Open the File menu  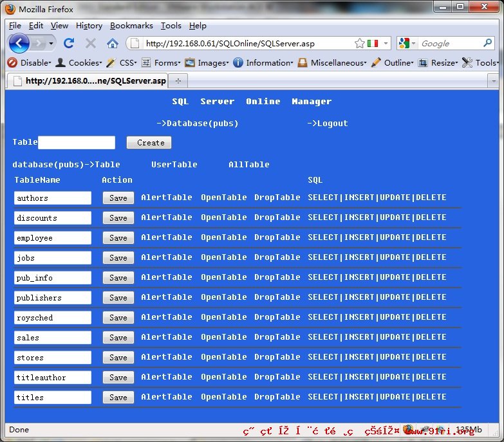click(x=15, y=26)
